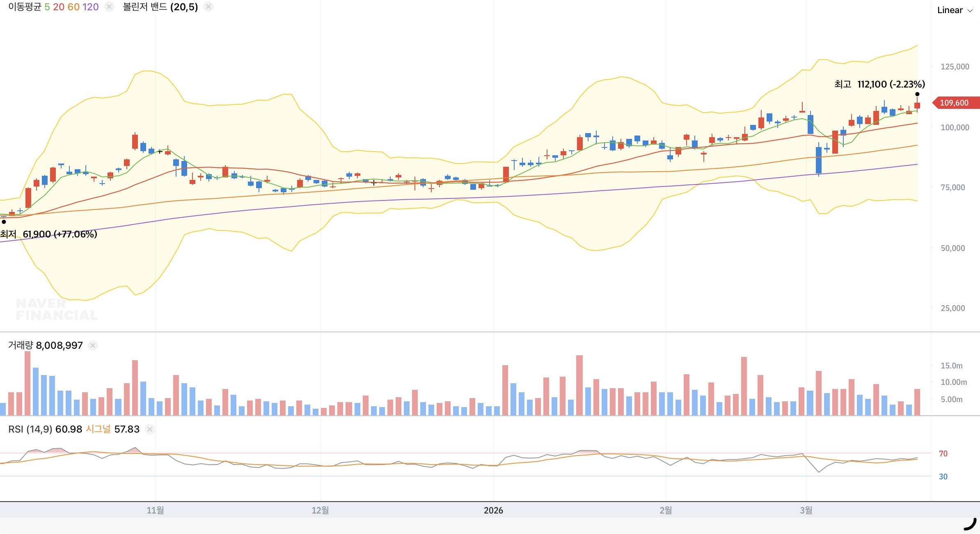Click the 거래량 volume label

coord(21,345)
